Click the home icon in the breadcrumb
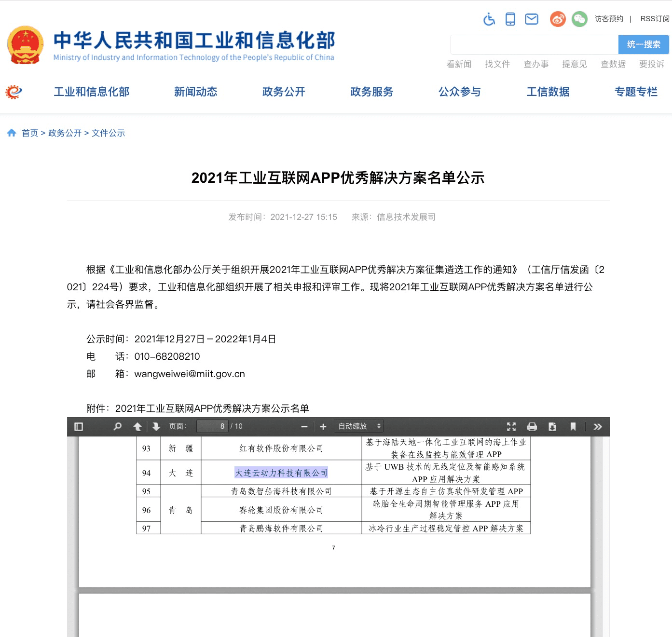 pos(12,132)
